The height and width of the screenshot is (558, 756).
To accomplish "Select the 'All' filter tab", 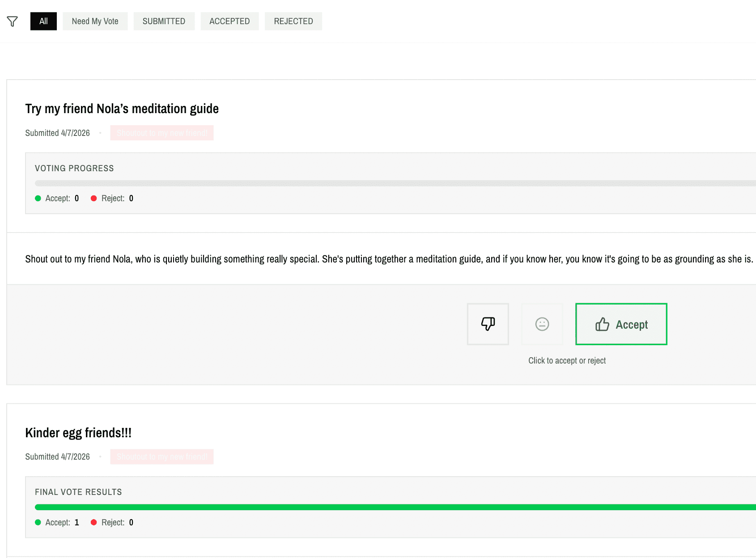I will click(43, 21).
